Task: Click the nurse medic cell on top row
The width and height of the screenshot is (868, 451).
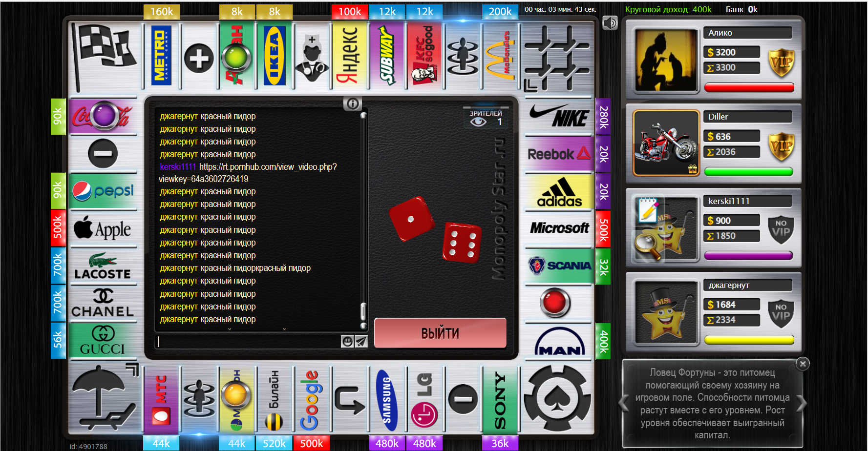Action: coord(312,55)
